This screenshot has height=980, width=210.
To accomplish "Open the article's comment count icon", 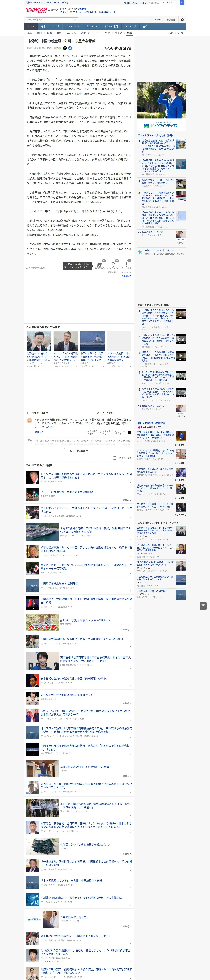I will pos(50,48).
